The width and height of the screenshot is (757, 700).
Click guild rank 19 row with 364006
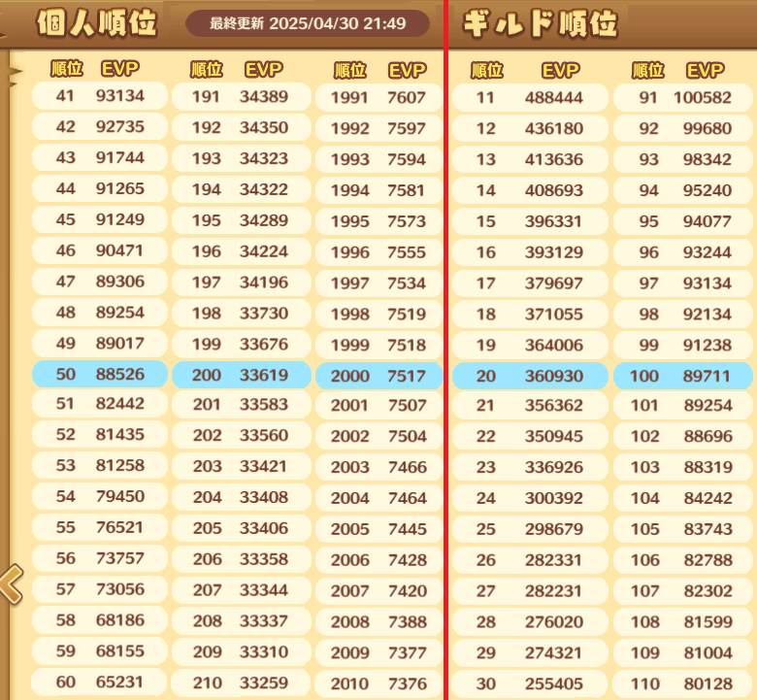tap(530, 345)
